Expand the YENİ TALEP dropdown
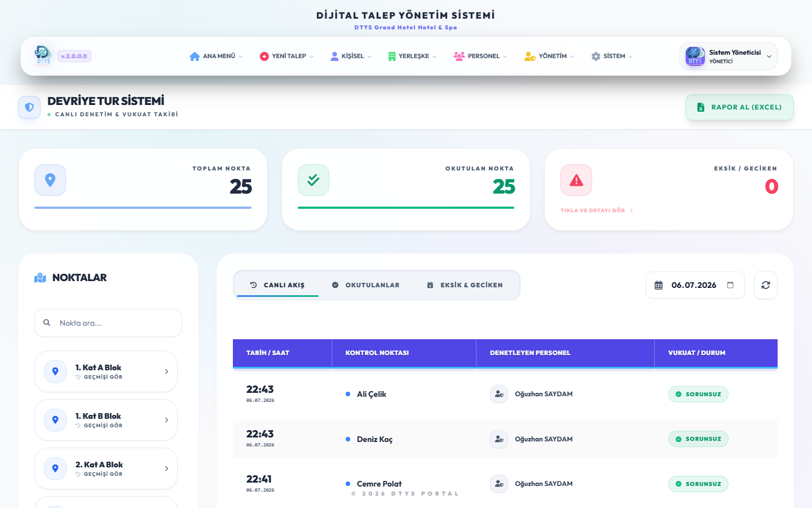Screen dimensions: 812x508 [311, 56]
